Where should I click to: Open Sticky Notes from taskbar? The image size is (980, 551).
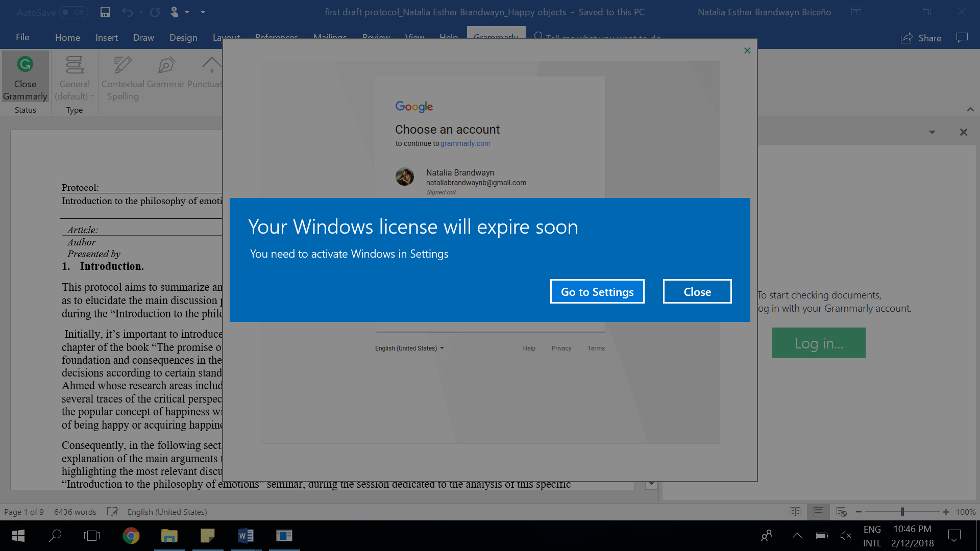[208, 536]
